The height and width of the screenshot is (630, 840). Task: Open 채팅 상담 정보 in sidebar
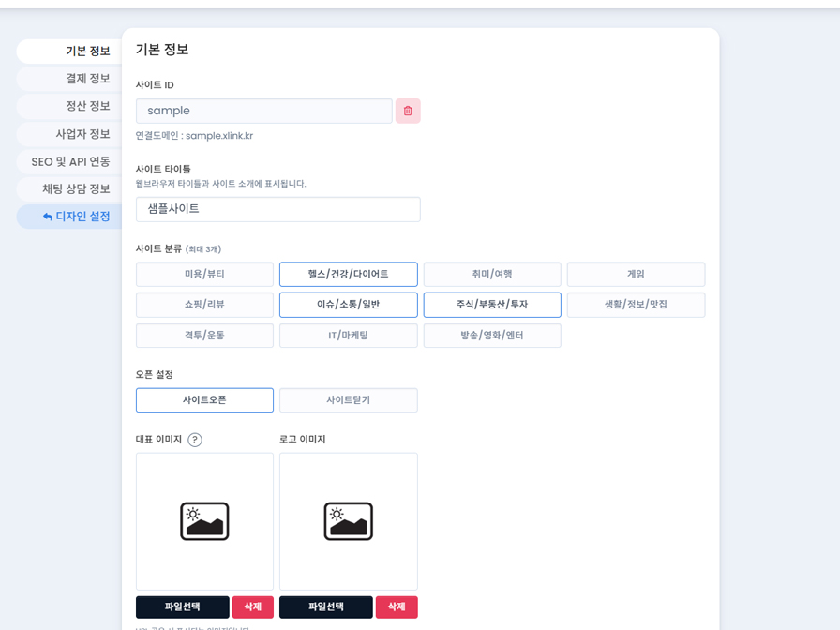tap(76, 189)
